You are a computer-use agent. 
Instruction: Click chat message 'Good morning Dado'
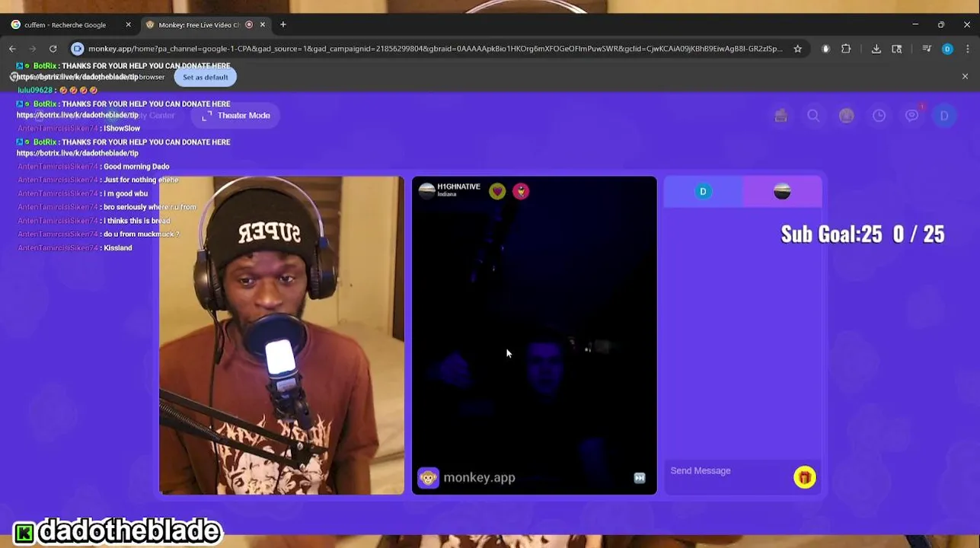(x=136, y=167)
